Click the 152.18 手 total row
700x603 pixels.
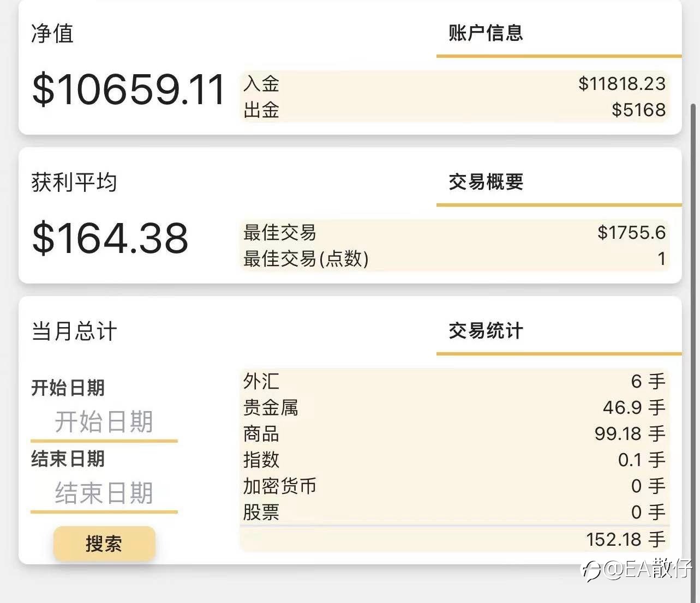[x=454, y=539]
